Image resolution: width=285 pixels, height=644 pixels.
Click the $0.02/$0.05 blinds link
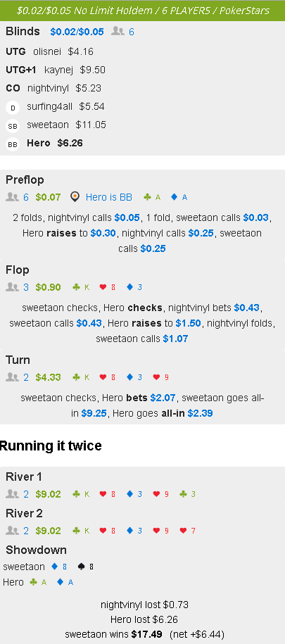(x=77, y=32)
